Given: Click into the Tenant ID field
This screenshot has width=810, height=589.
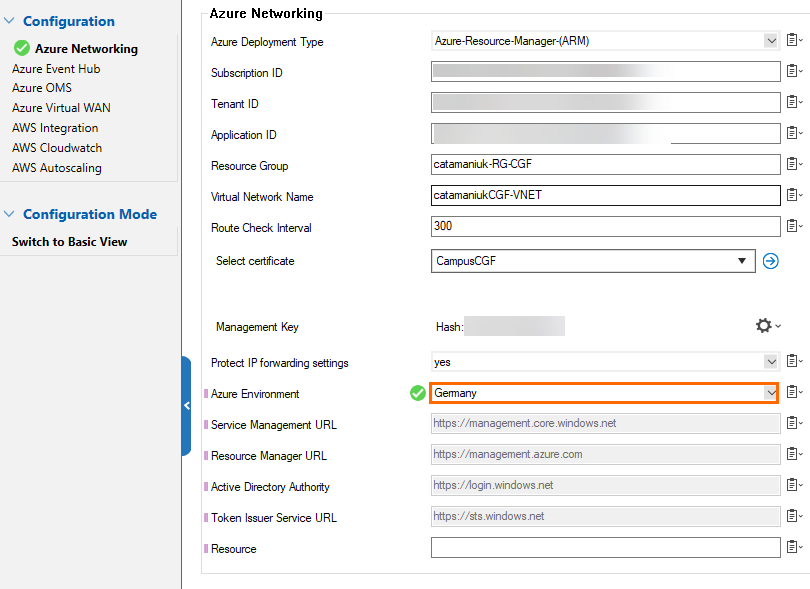Looking at the screenshot, I should pos(605,102).
